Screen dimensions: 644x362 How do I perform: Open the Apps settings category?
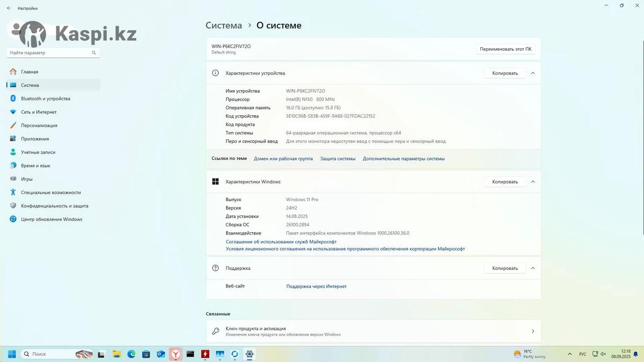pos(34,139)
